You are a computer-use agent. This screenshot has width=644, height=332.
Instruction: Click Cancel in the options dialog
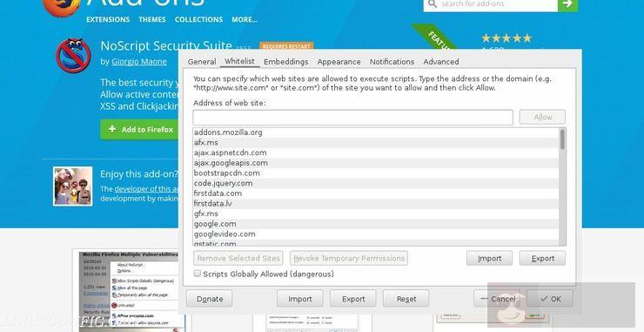pyautogui.click(x=497, y=299)
